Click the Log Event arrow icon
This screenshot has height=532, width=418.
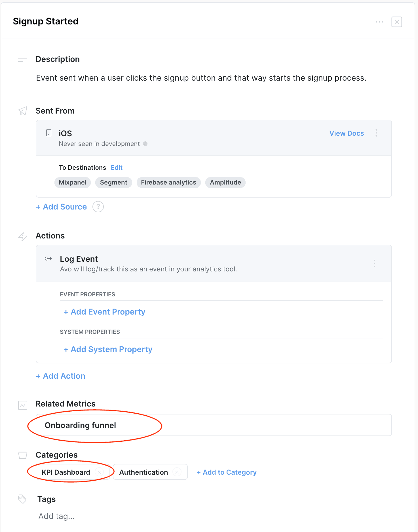pos(48,259)
